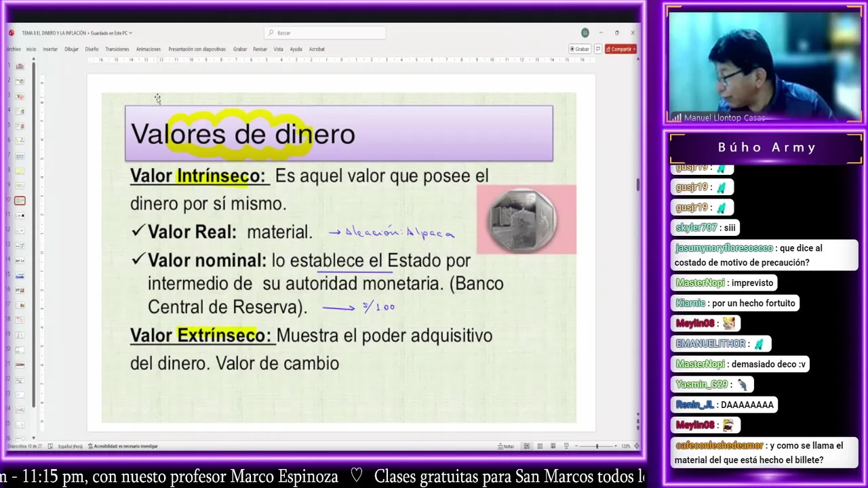Click the user account avatar

click(x=585, y=33)
